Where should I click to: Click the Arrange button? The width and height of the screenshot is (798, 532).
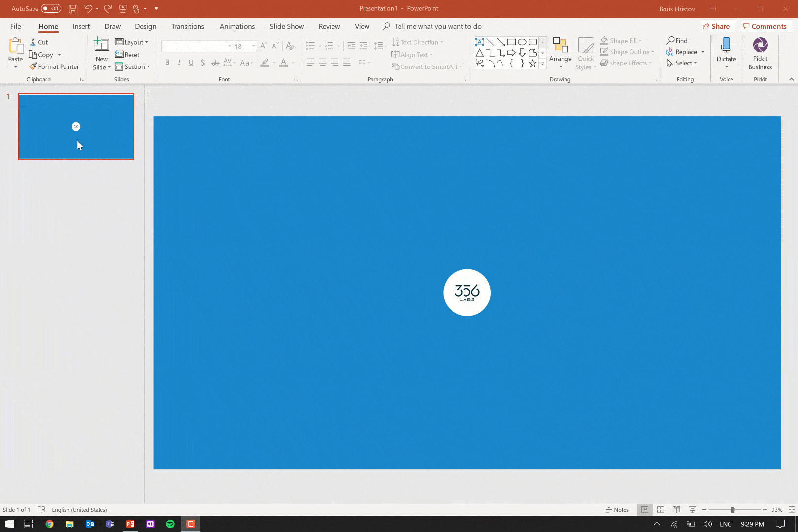(x=561, y=53)
